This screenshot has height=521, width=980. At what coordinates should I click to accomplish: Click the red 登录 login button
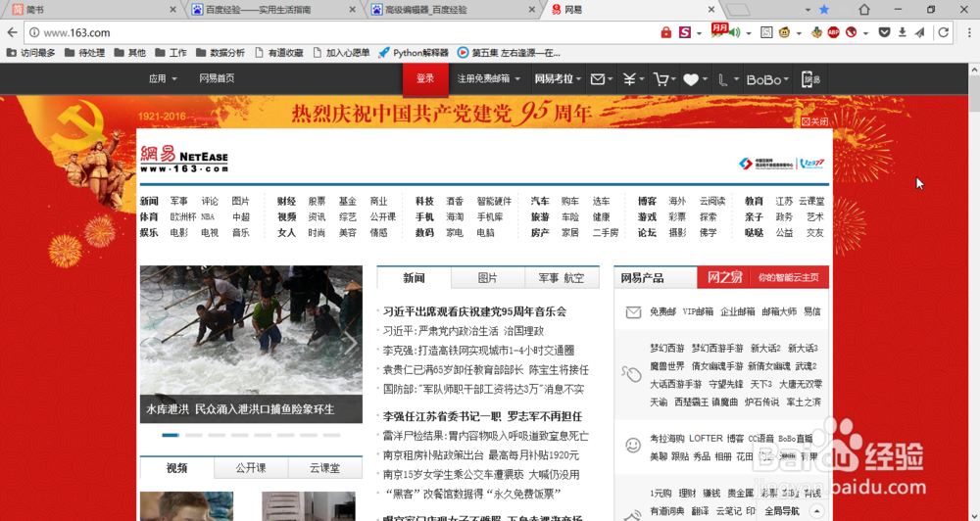click(x=425, y=79)
